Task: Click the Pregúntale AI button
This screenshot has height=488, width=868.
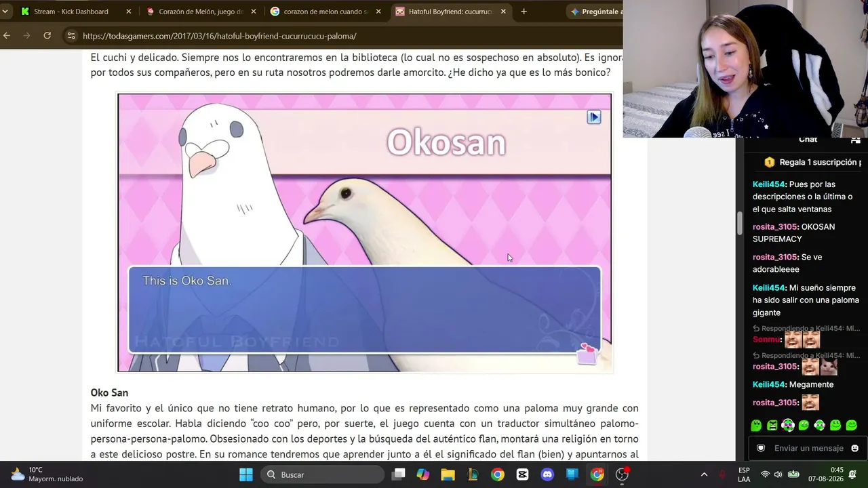Action: click(x=595, y=12)
